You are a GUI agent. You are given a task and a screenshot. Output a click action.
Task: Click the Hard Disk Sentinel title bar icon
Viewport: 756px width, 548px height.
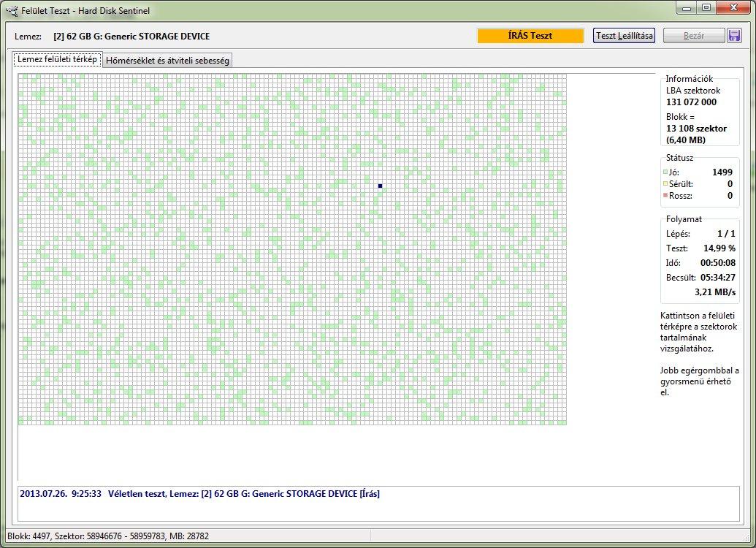coord(12,10)
